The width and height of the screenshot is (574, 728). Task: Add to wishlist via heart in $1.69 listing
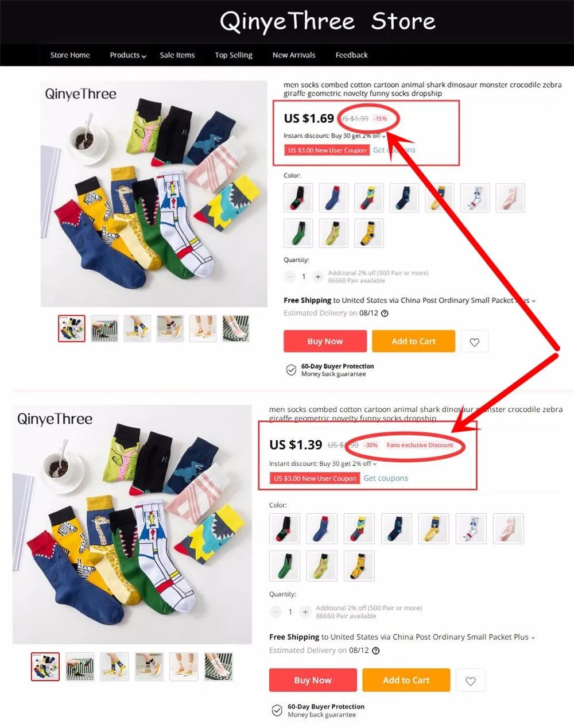pyautogui.click(x=474, y=342)
